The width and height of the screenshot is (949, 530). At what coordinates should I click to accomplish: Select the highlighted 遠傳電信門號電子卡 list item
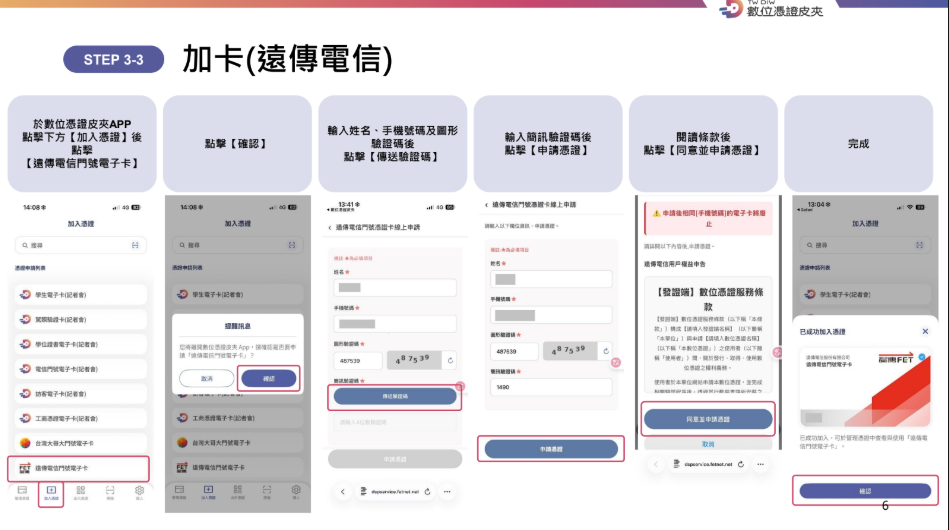(79, 468)
